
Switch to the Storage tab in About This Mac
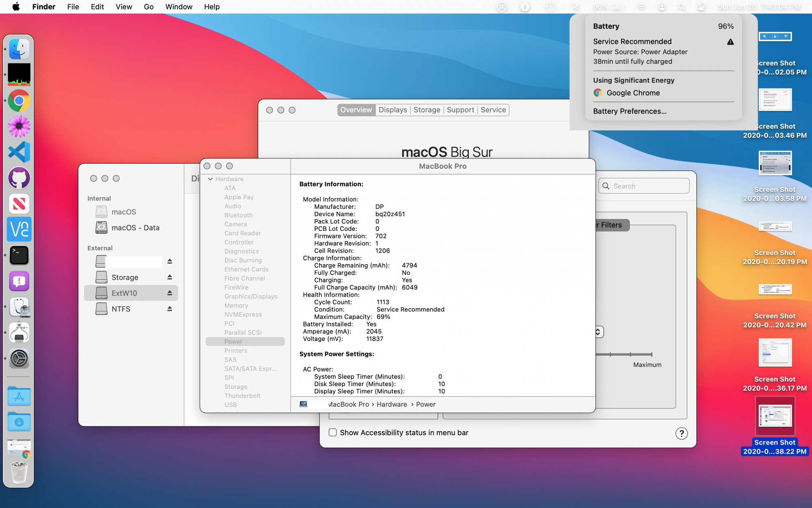[x=427, y=110]
